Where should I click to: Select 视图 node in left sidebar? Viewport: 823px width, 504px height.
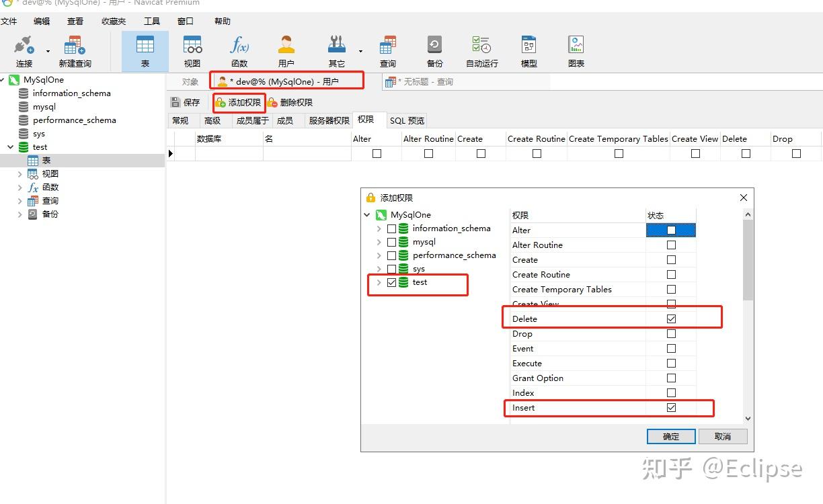[x=50, y=174]
